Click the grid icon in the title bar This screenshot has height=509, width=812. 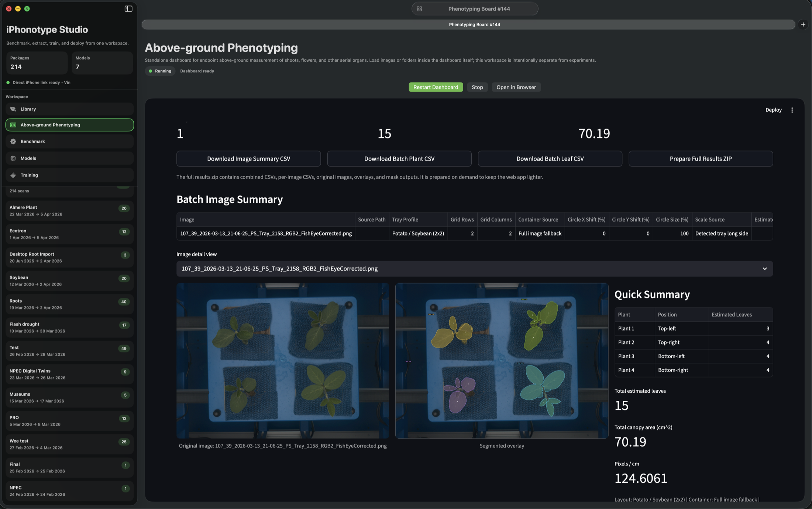point(419,8)
